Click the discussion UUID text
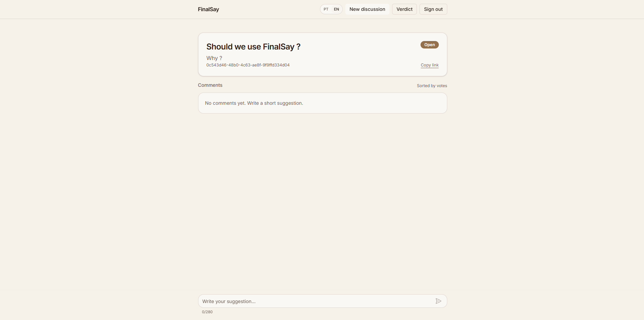Screen dimensions: 644x320 [x=248, y=65]
